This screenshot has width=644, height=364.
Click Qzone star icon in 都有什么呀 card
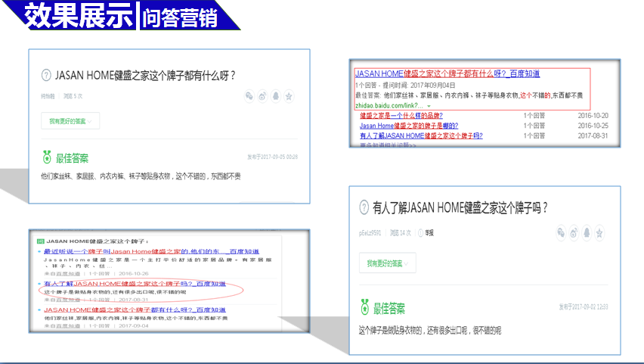coord(289,96)
